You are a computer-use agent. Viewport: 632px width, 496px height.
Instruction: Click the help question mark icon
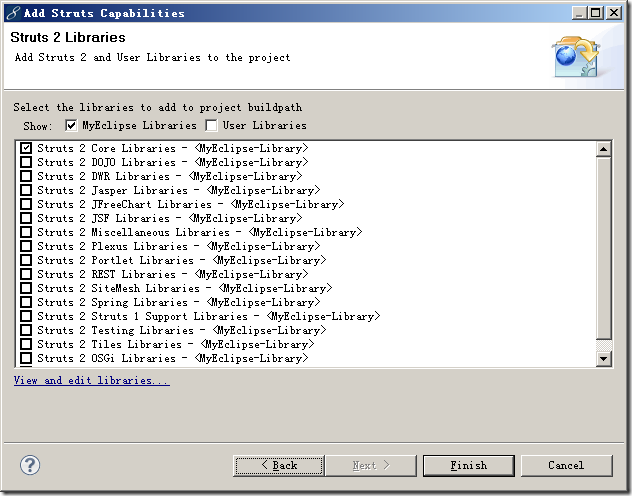point(30,465)
